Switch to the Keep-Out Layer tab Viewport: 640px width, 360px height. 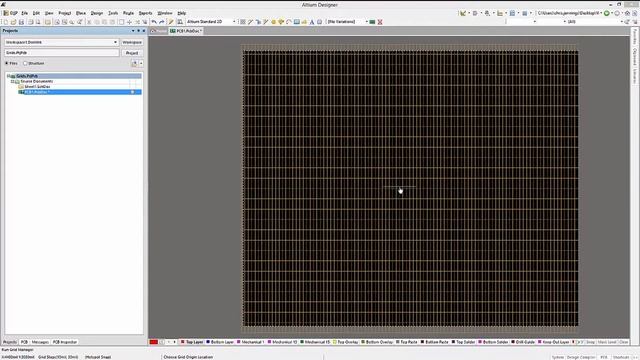(x=554, y=342)
